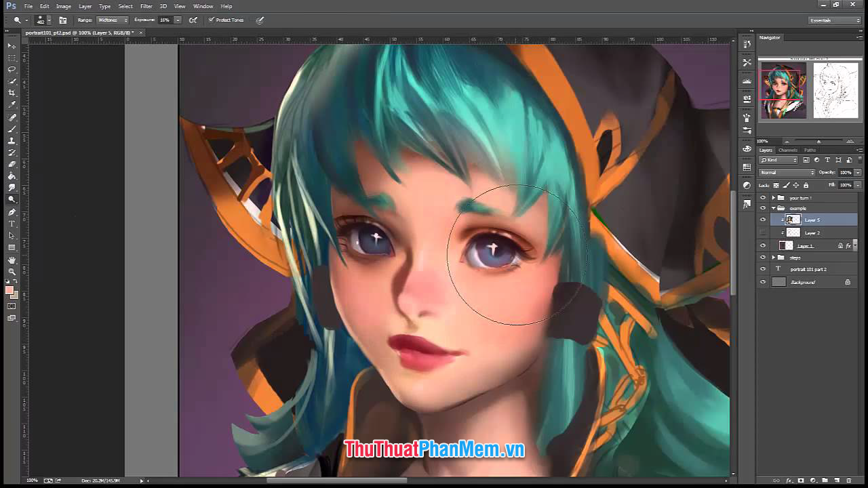Expand the 'steps' group
Viewport: 868px width, 488px height.
(773, 258)
